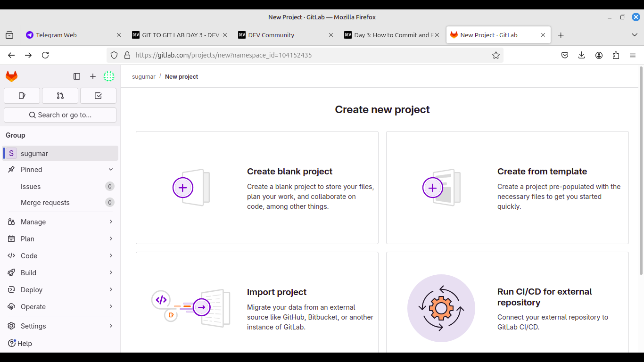The image size is (644, 362).
Task: Click the tracking protection shield icon
Action: point(114,55)
